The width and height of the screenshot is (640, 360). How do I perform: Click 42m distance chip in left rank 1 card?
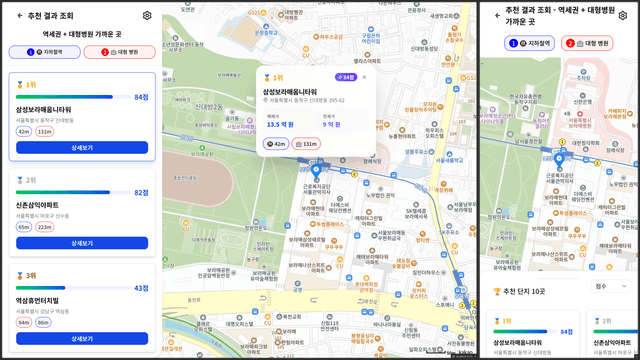coord(24,132)
